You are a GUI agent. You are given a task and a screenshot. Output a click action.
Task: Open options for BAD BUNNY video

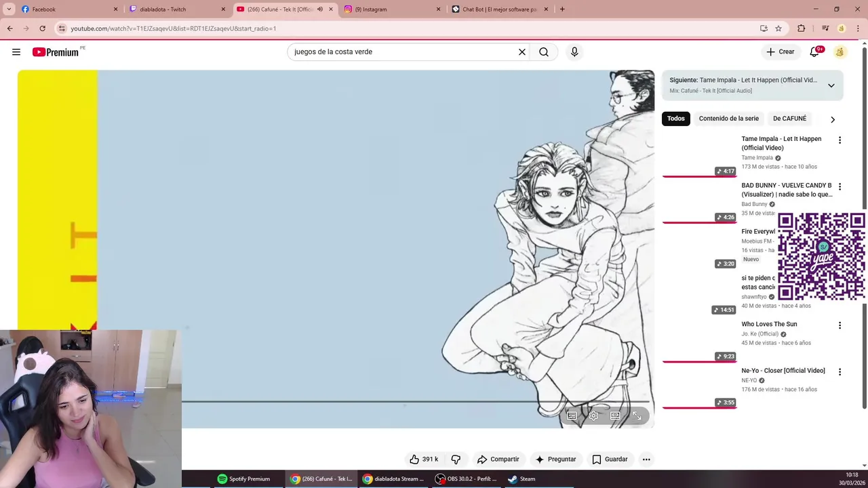point(840,186)
